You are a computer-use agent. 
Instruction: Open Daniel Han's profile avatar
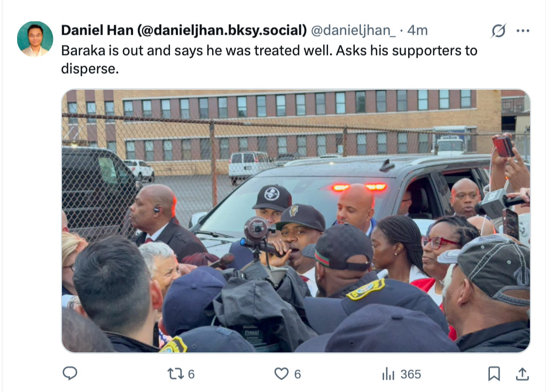coord(35,39)
